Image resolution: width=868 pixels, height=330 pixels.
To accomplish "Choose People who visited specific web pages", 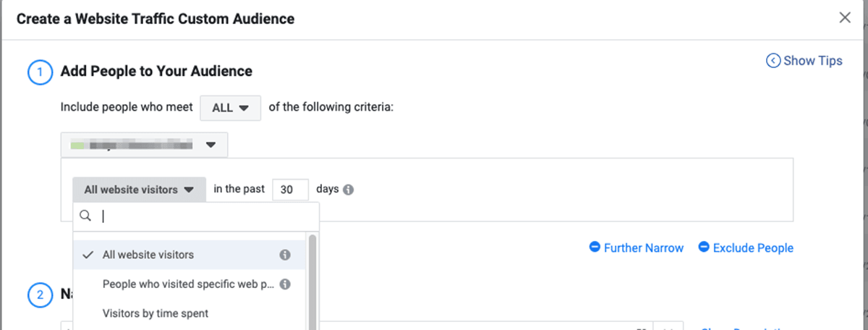I will 188,284.
